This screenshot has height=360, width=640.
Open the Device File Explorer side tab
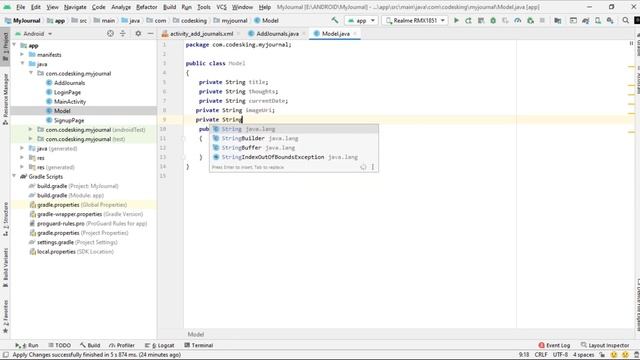pyautogui.click(x=637, y=304)
